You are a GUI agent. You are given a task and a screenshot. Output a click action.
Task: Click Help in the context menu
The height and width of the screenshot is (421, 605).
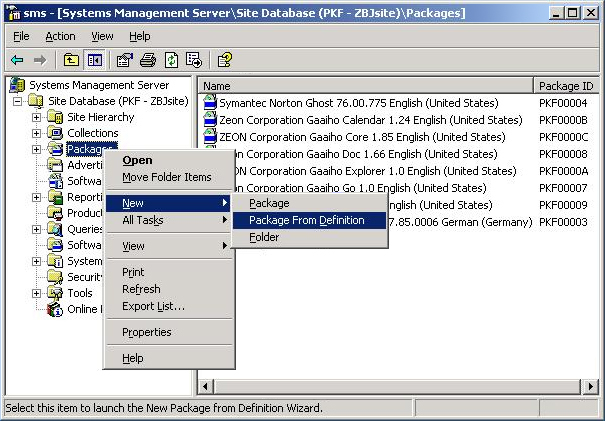[169, 358]
